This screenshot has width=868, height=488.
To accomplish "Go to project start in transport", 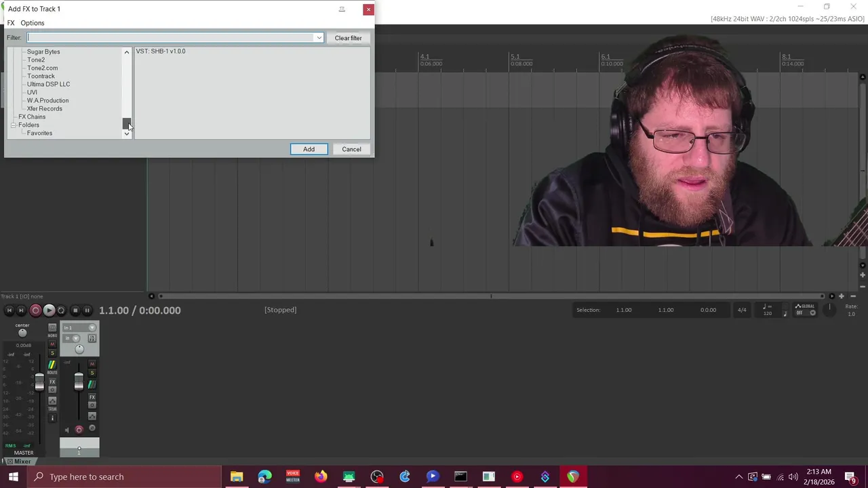I will click(x=9, y=310).
